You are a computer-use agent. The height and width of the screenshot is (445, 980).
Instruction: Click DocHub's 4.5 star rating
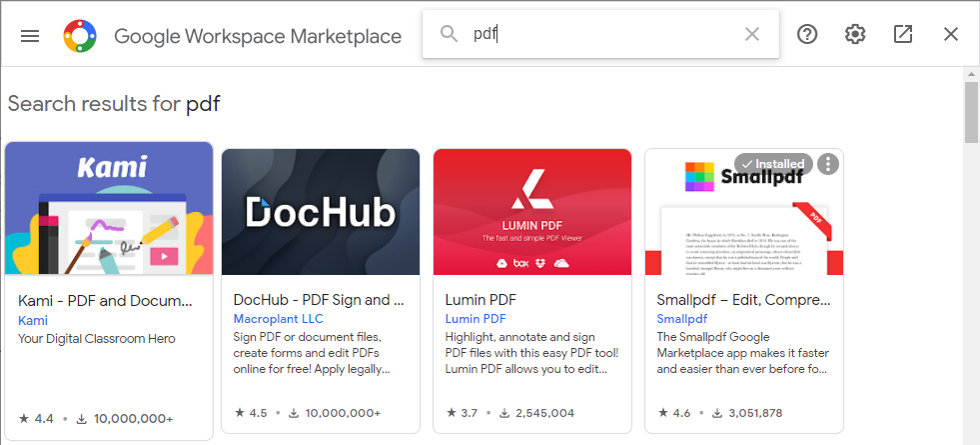click(251, 413)
